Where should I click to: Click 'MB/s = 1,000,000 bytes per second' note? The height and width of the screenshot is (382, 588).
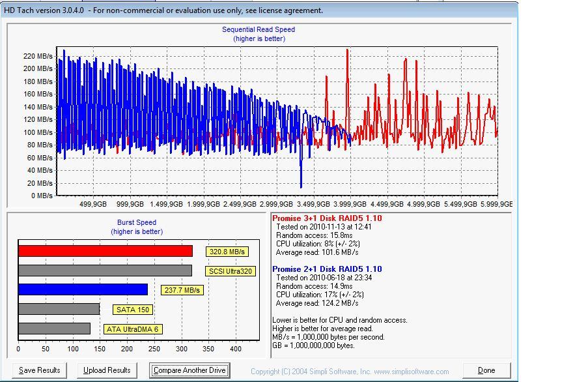pos(328,337)
